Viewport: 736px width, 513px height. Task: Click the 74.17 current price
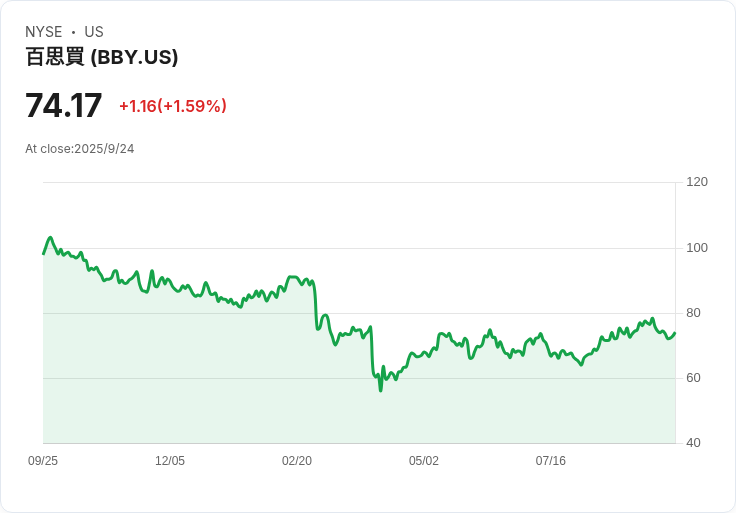[63, 105]
